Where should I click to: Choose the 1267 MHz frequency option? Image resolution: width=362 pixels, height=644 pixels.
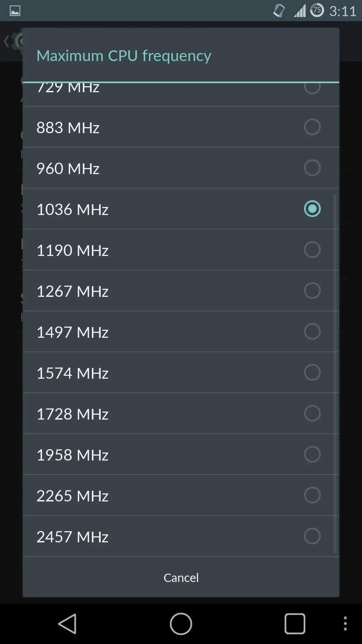181,291
